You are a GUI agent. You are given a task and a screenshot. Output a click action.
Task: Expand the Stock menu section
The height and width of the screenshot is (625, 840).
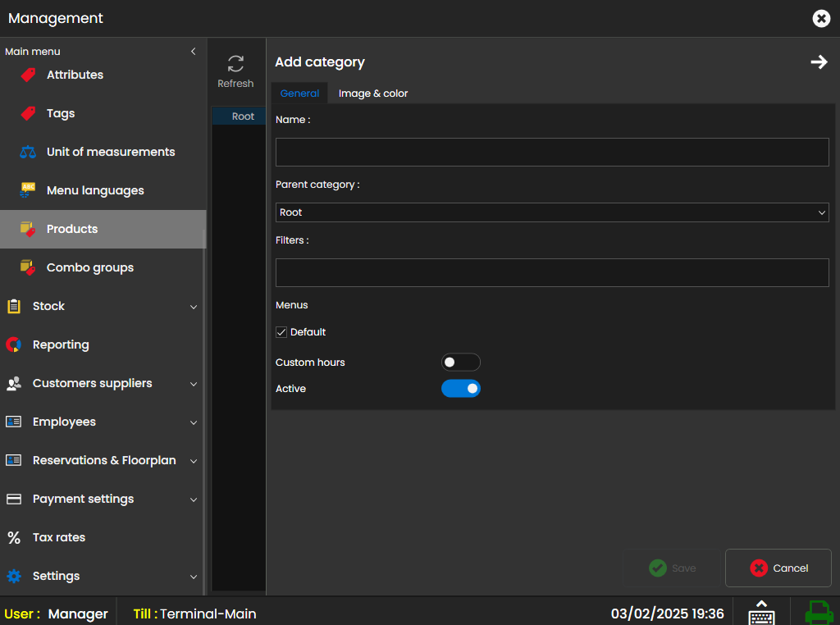(194, 307)
